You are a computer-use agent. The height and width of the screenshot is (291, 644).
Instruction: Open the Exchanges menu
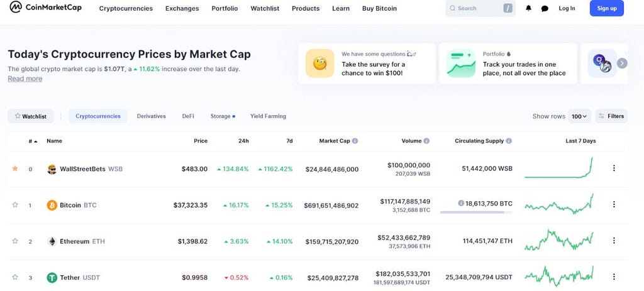coord(182,9)
